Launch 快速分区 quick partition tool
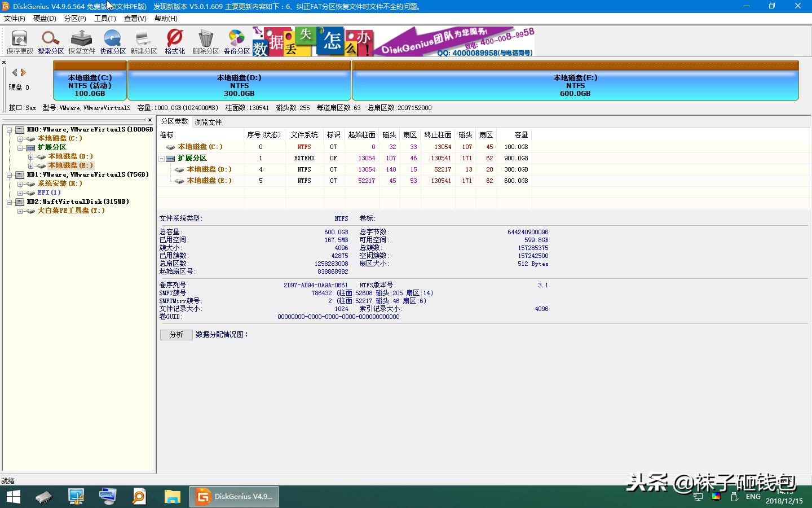The height and width of the screenshot is (508, 812). pyautogui.click(x=112, y=41)
